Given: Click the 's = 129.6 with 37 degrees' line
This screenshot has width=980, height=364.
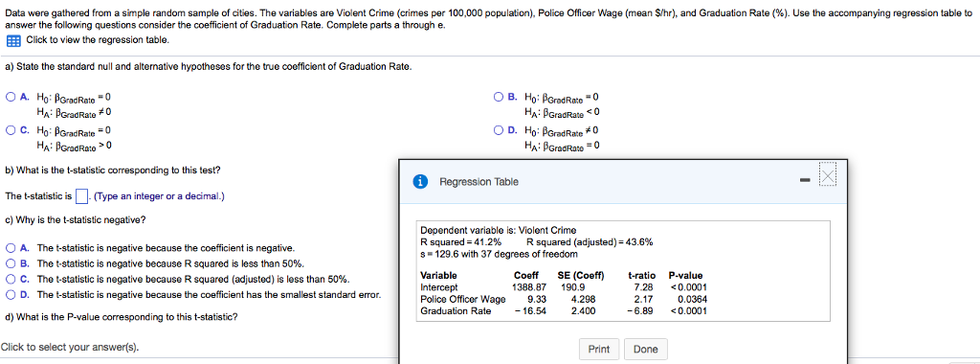Looking at the screenshot, I should [x=500, y=254].
